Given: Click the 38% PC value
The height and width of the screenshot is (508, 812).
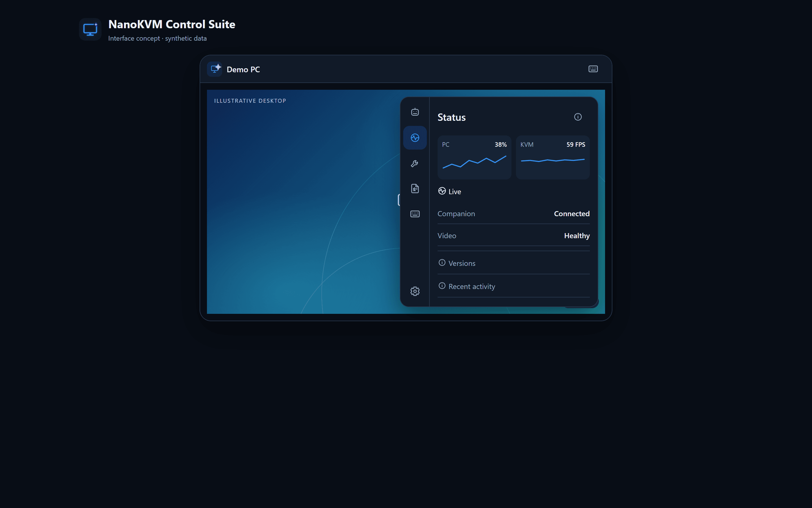Looking at the screenshot, I should (x=500, y=144).
